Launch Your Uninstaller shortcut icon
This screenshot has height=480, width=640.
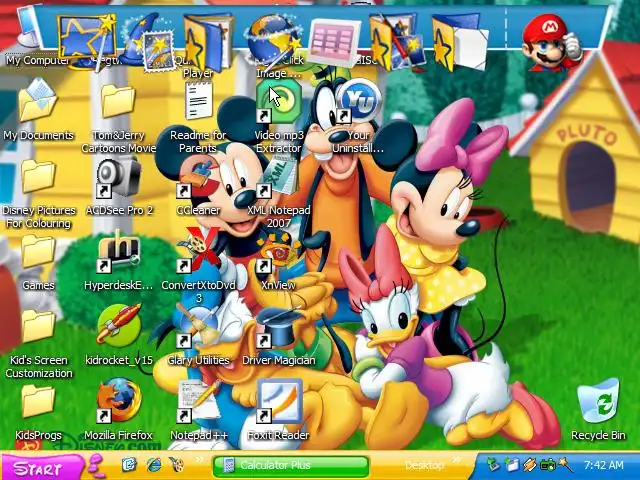pyautogui.click(x=358, y=100)
